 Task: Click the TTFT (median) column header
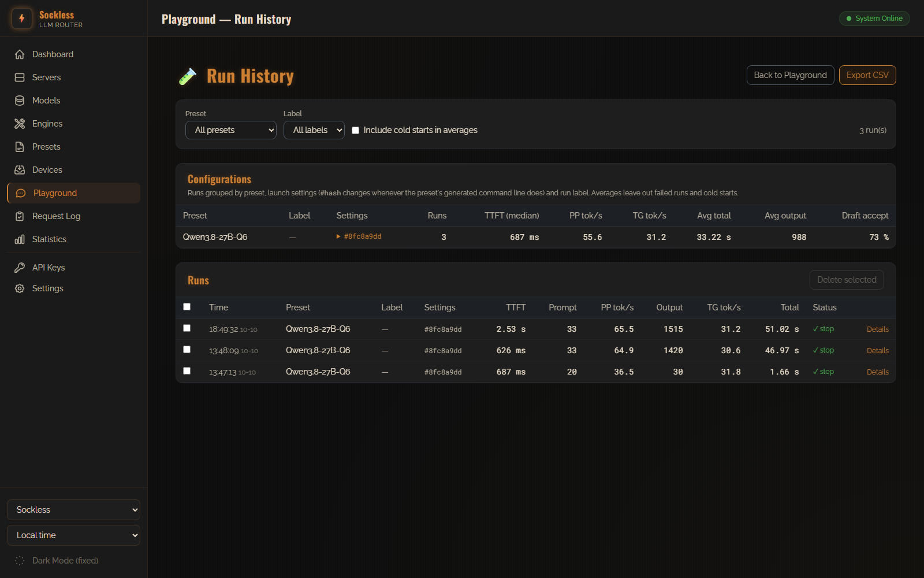pos(512,216)
